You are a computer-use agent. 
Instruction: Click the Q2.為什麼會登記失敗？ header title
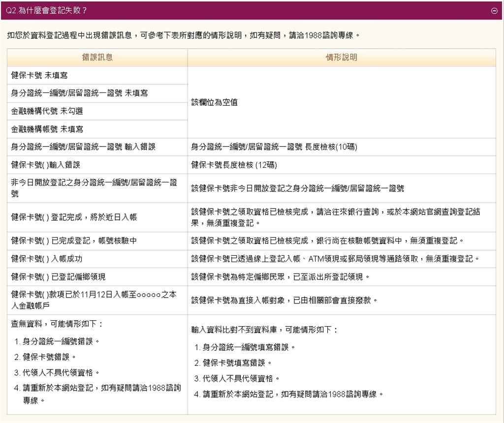pyautogui.click(x=47, y=10)
